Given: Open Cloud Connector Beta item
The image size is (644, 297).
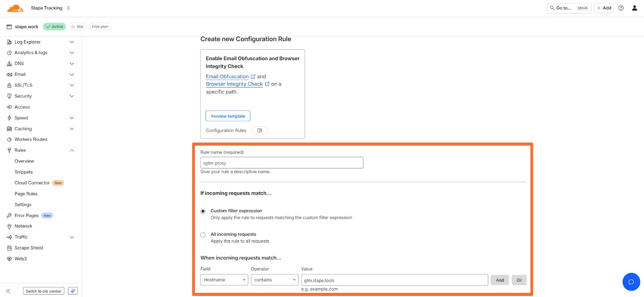Looking at the screenshot, I should pos(39,183).
